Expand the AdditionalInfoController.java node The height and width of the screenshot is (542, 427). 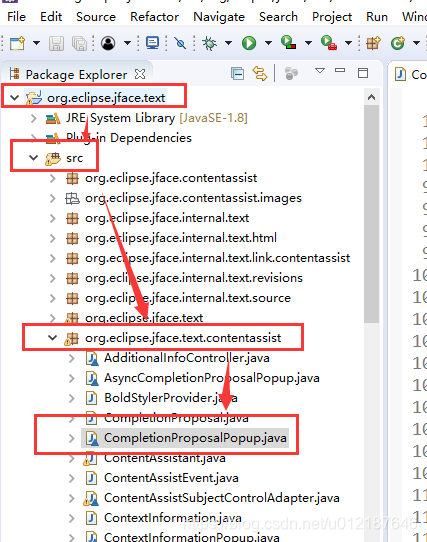(72, 358)
